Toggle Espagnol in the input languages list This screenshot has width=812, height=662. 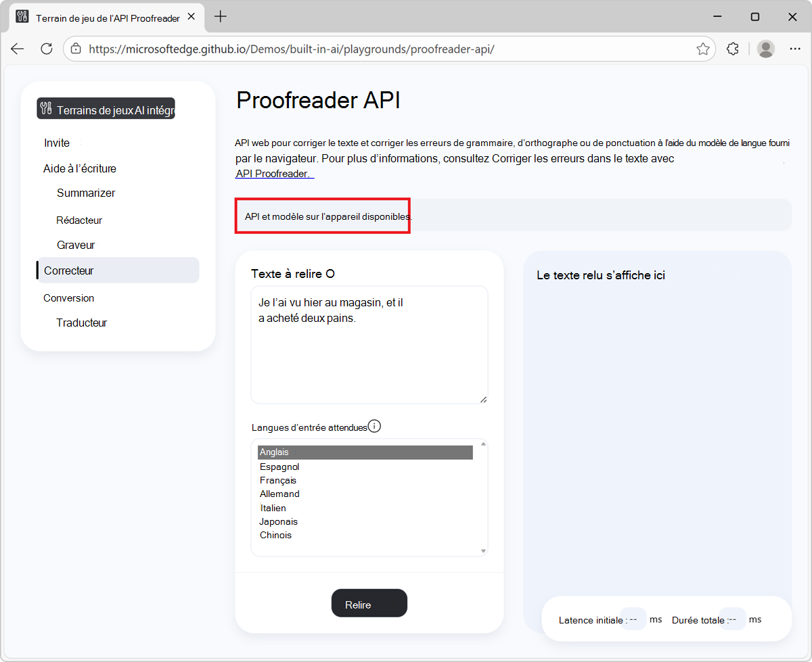pos(279,466)
